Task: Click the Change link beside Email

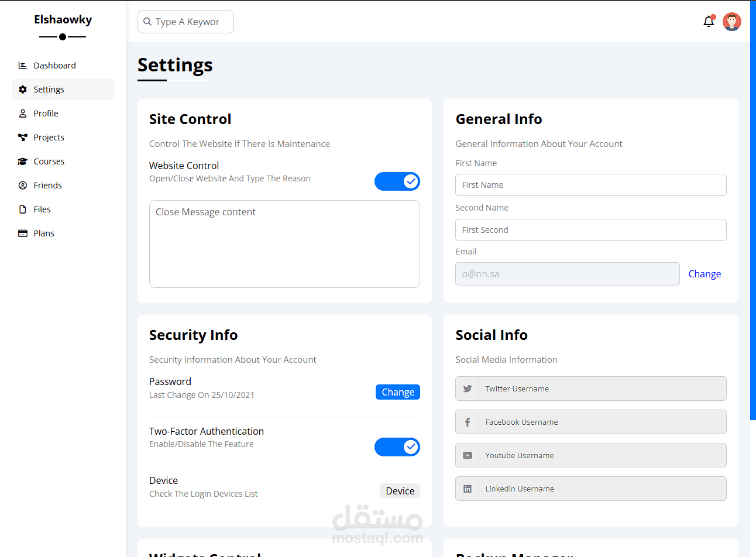Action: pyautogui.click(x=705, y=274)
